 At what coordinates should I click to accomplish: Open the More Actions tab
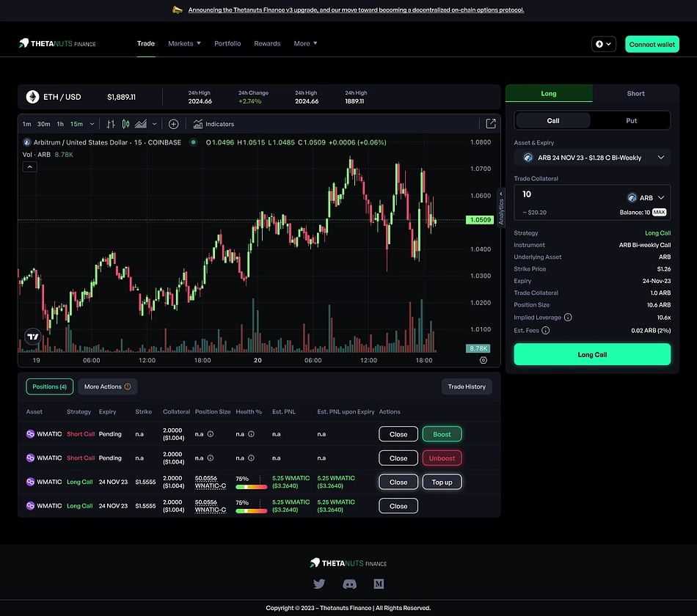[108, 386]
